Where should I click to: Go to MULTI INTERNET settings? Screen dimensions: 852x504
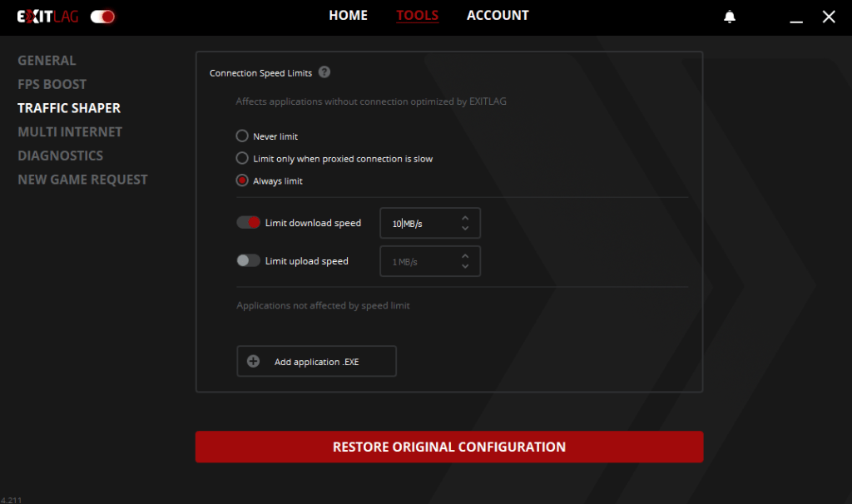pos(70,131)
